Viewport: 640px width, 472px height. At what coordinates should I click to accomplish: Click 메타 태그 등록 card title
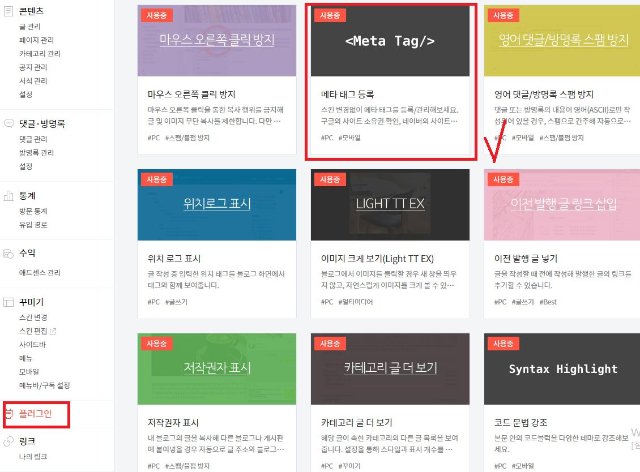[x=347, y=94]
